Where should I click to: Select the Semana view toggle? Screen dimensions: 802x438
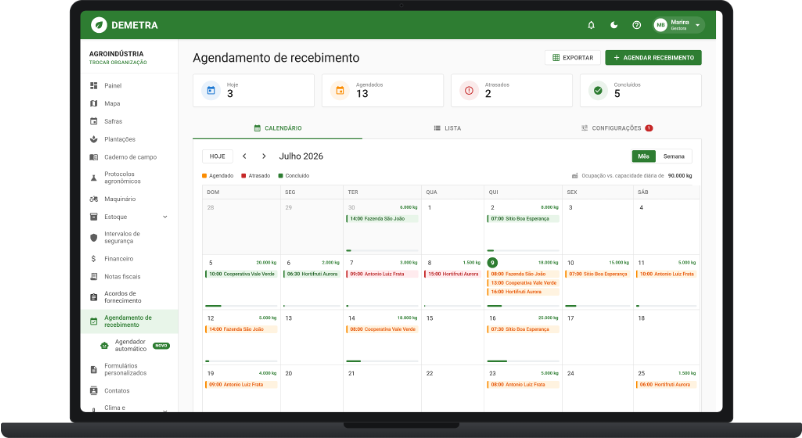click(x=674, y=157)
